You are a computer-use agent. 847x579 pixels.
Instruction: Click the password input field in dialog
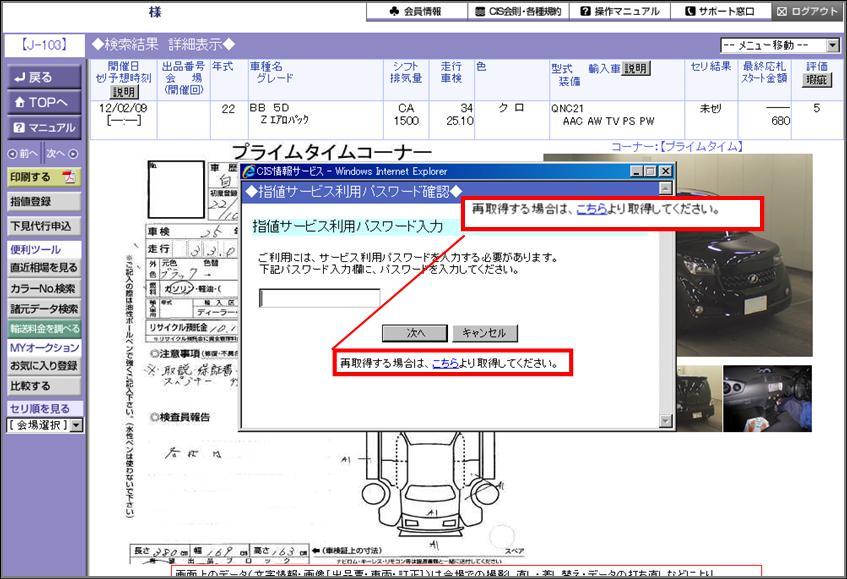click(x=319, y=298)
